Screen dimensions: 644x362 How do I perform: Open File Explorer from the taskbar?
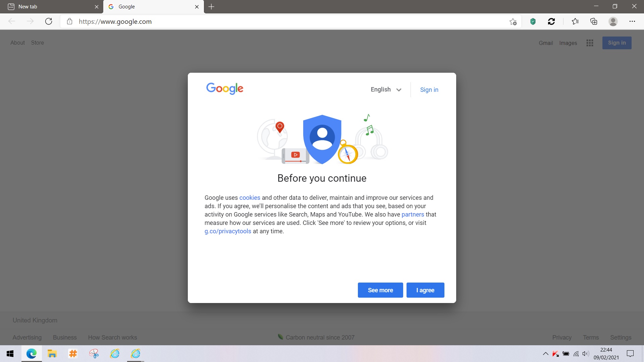tap(52, 354)
